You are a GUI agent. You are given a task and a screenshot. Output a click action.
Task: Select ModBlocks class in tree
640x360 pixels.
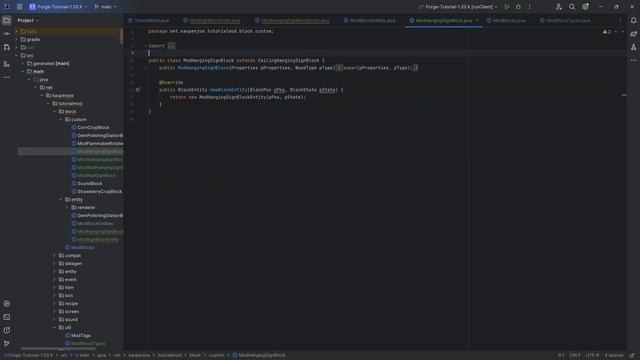coord(82,248)
